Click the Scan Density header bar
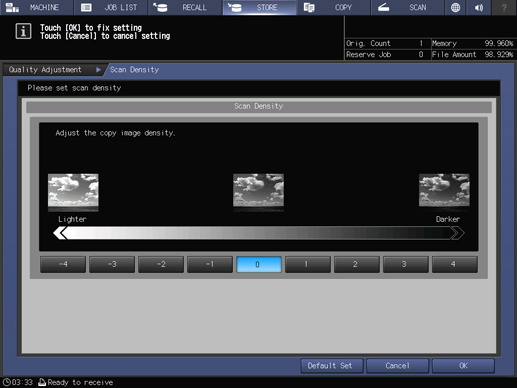517x388 pixels. tap(259, 107)
